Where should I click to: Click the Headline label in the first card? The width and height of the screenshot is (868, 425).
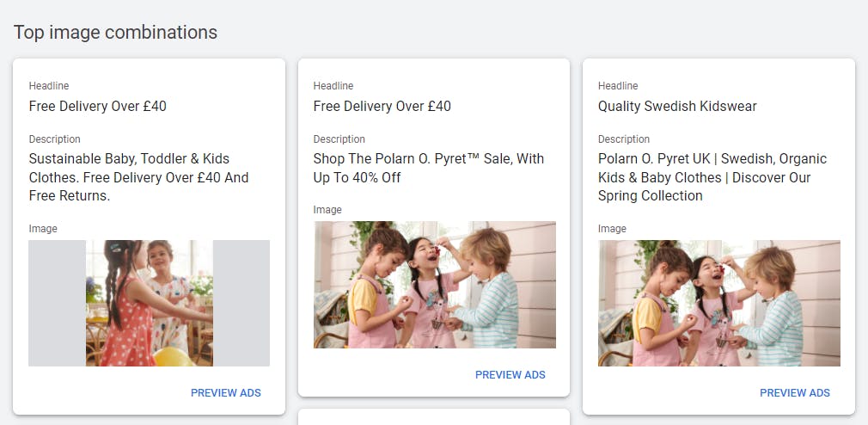pos(49,86)
